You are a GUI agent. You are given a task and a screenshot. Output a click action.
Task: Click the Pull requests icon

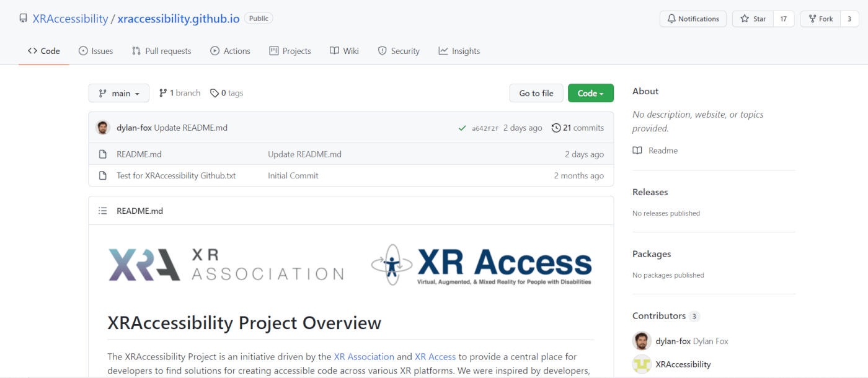[x=135, y=51]
